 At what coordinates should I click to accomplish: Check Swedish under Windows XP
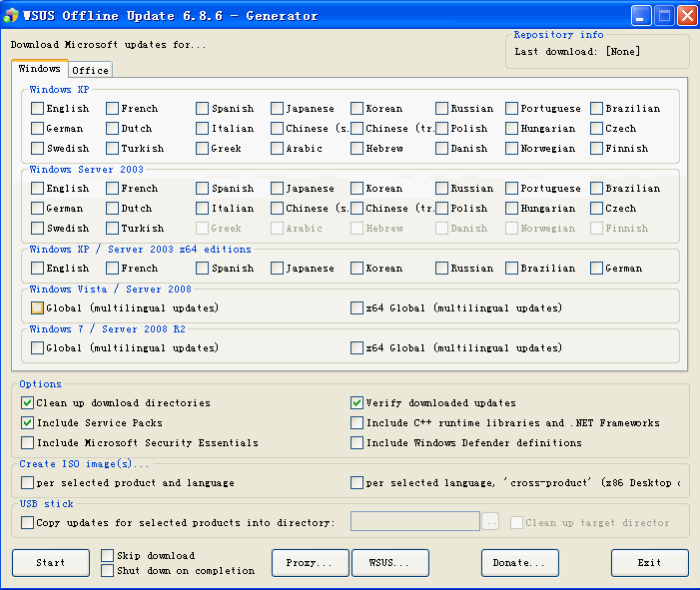(38, 148)
